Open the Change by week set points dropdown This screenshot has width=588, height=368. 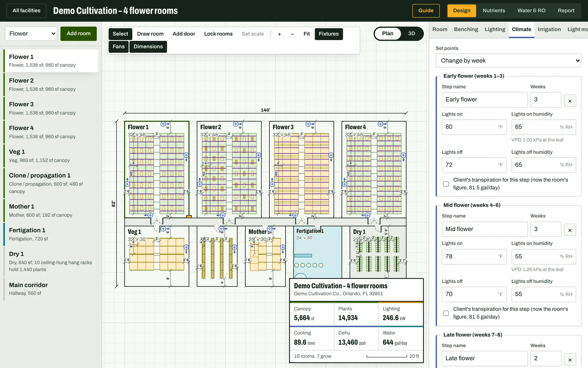coord(509,61)
